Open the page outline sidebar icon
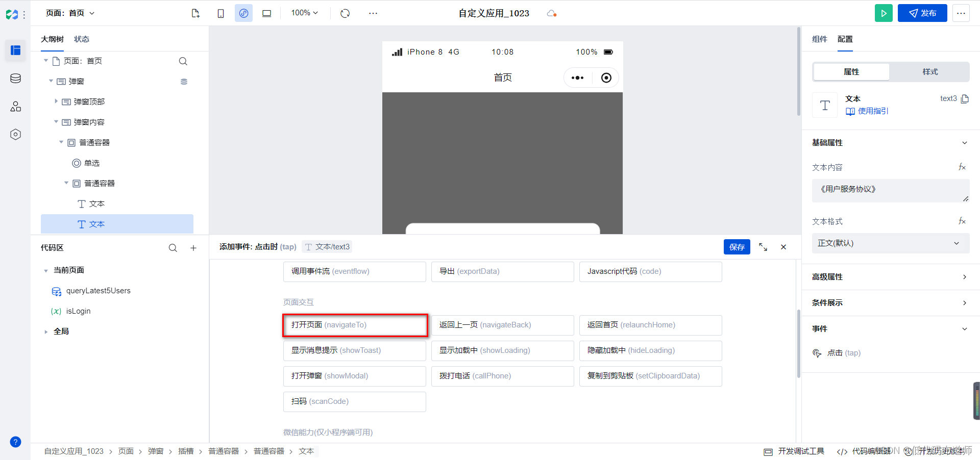 point(15,50)
